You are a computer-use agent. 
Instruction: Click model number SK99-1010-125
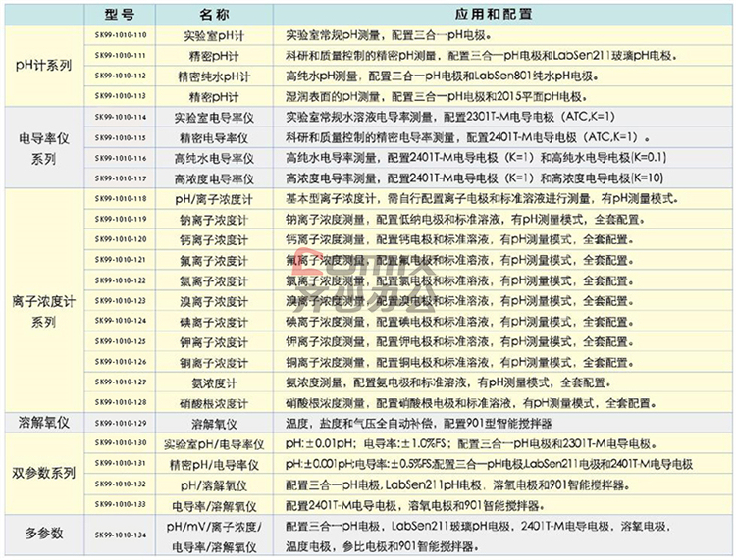click(x=121, y=341)
